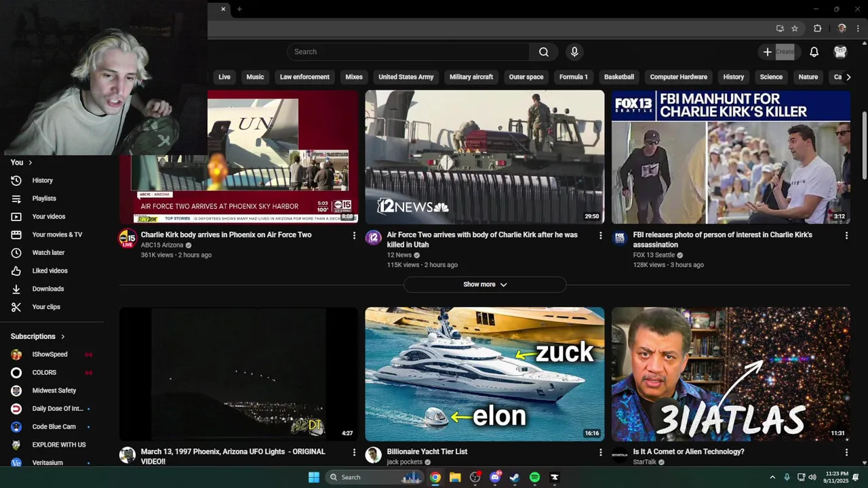Open Your movies & TV
Image resolution: width=868 pixels, height=488 pixels.
coord(57,235)
